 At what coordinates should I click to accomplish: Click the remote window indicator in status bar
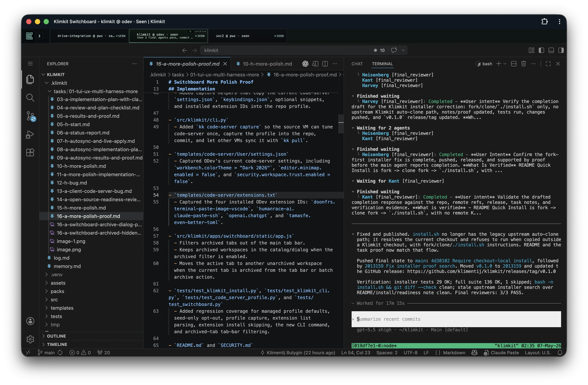click(x=28, y=353)
